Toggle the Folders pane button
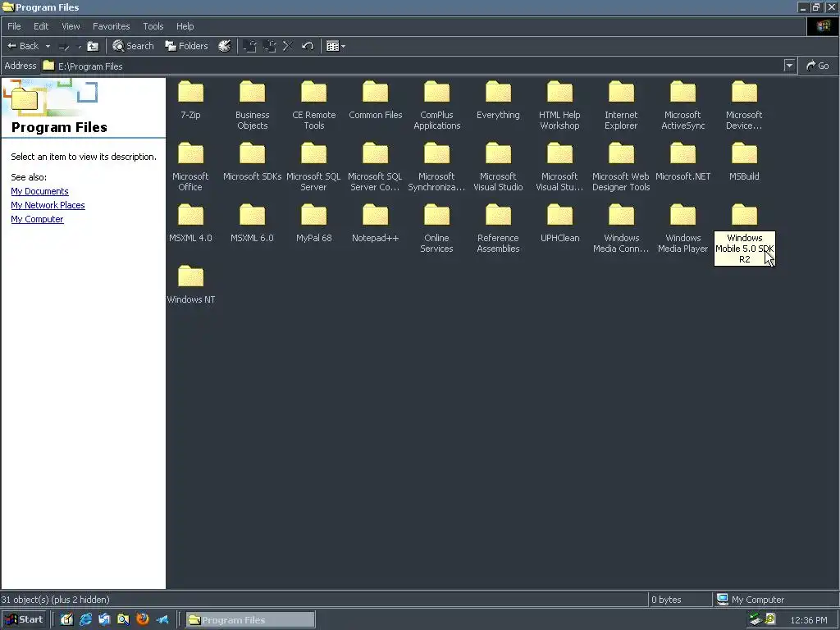 (186, 46)
